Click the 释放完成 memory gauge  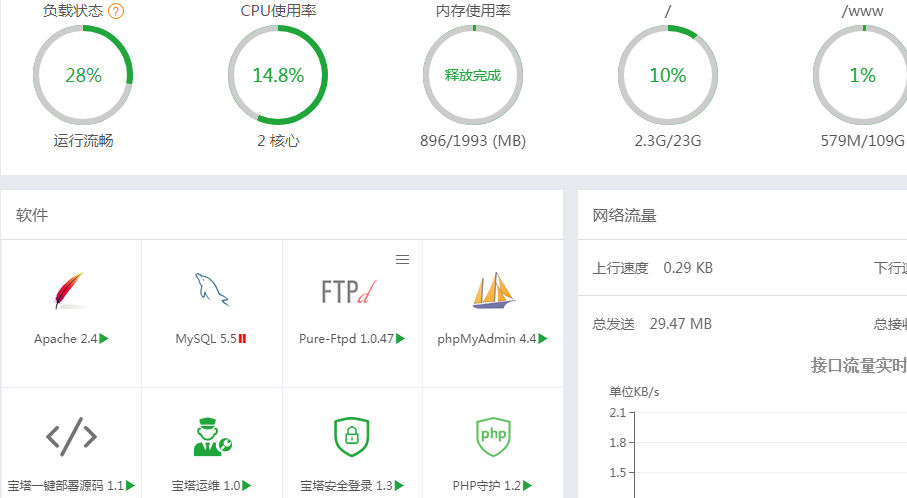pos(473,75)
